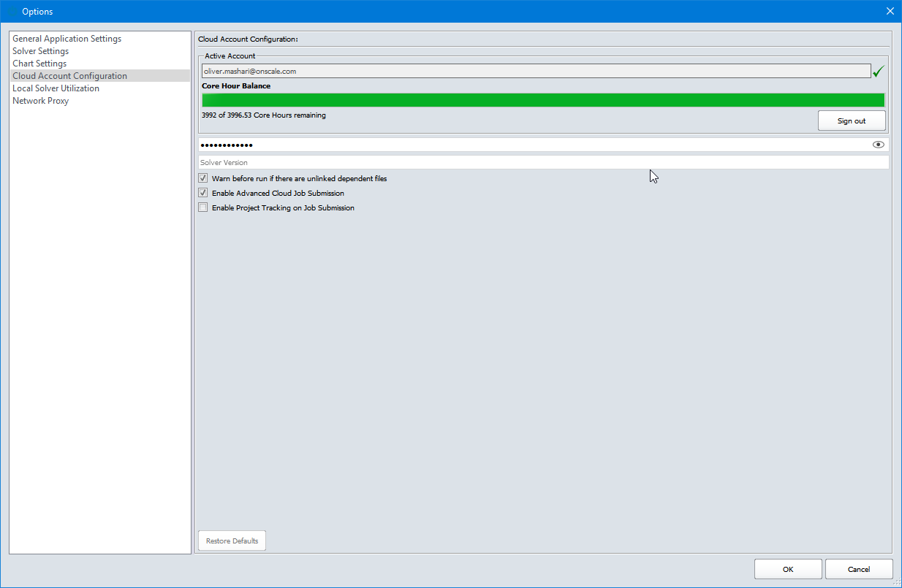Click the 'Cloud Account Configuration:' heading
This screenshot has height=588, width=902.
click(249, 39)
